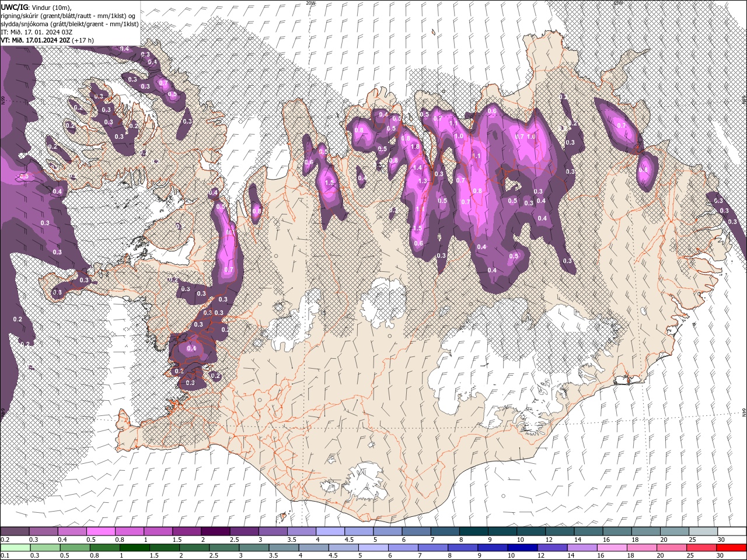The image size is (747, 560).
Task: Click the '1.8' precipitation value on the map
Action: click(x=416, y=146)
